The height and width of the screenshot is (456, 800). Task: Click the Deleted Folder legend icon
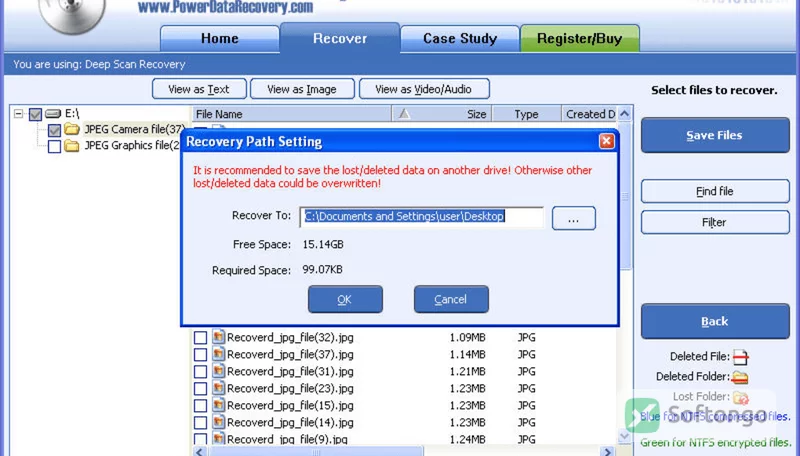740,377
